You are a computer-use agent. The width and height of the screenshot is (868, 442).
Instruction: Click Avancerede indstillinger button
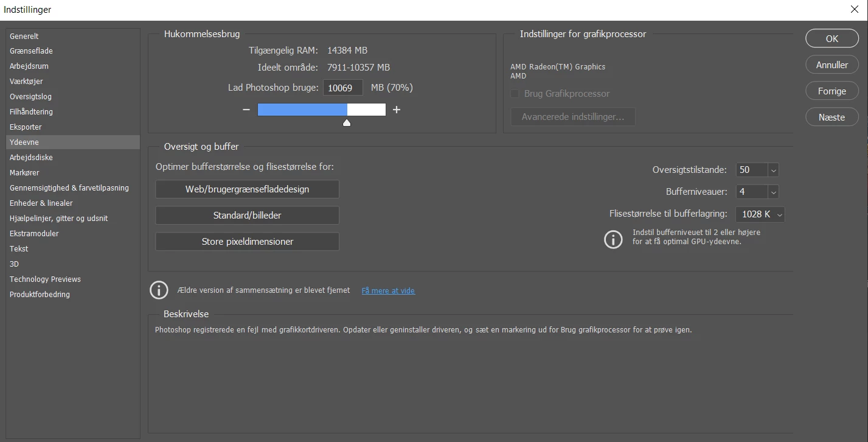click(573, 117)
